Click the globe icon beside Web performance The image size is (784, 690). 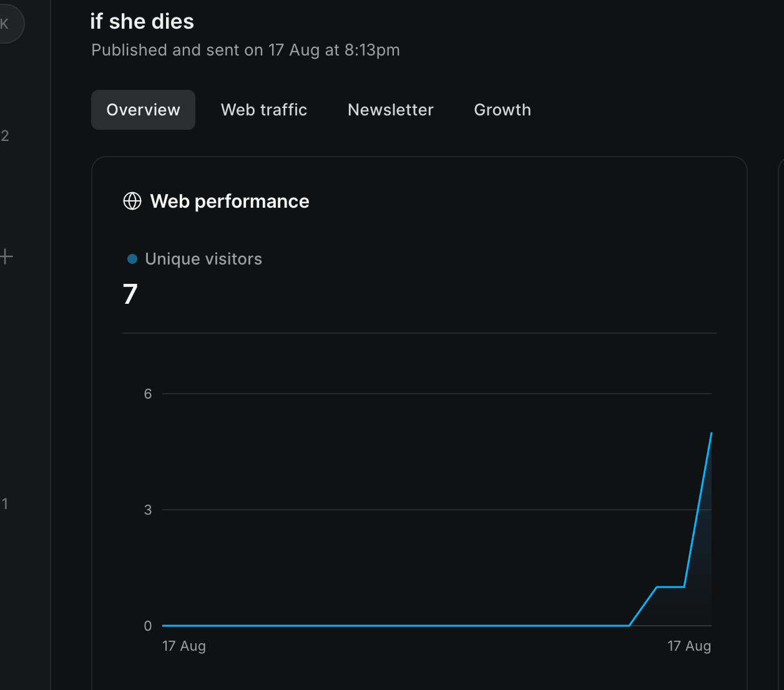(x=132, y=201)
